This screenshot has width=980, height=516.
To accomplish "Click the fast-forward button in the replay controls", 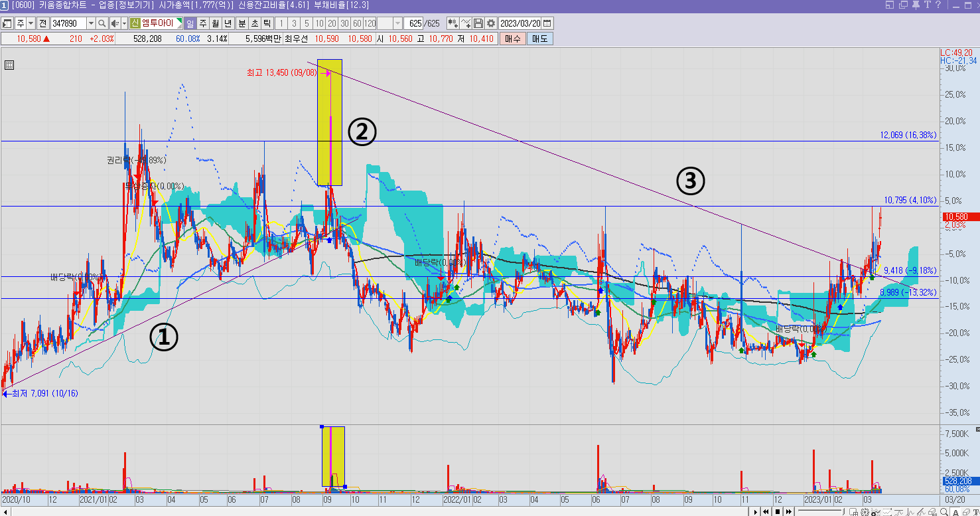I will tap(789, 511).
